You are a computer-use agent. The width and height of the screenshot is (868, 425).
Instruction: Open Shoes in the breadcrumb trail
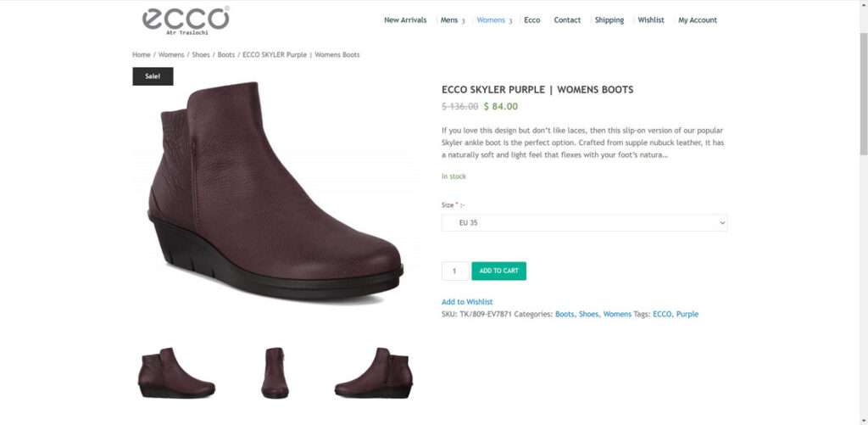coord(201,55)
